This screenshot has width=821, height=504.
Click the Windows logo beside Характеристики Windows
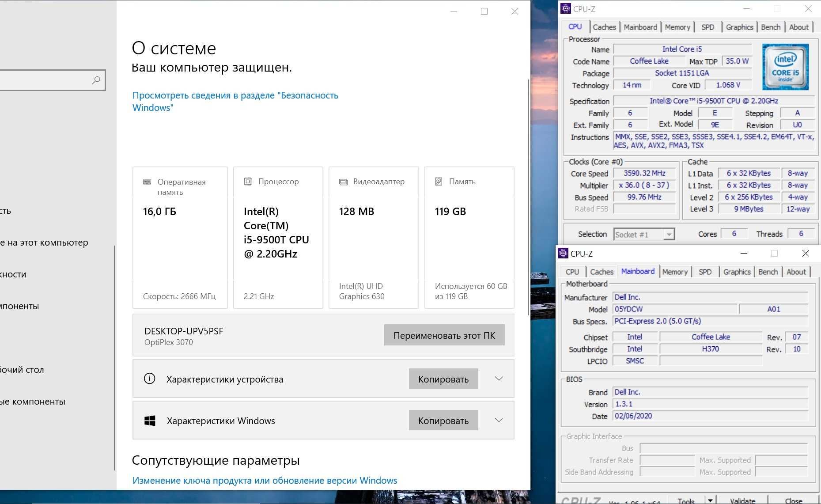coord(150,421)
